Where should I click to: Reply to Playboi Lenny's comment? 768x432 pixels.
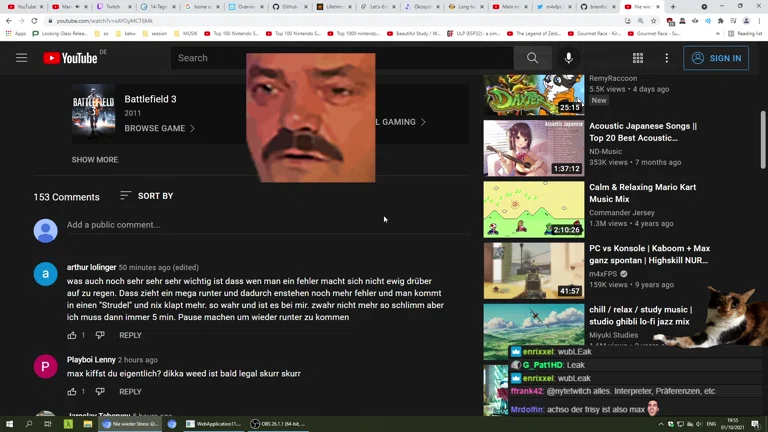130,391
